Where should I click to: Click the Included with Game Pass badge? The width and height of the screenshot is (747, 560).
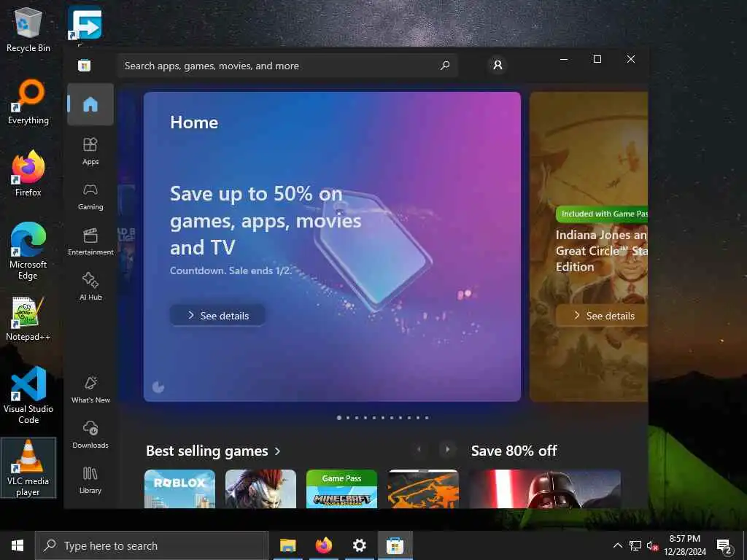tap(602, 214)
